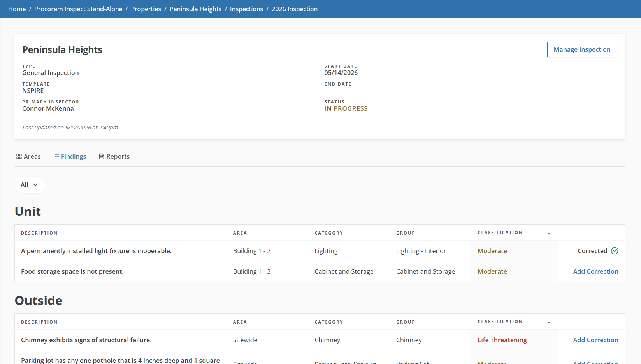Click Cabinet and Storage in the Group column
This screenshot has width=641, height=364.
click(425, 271)
